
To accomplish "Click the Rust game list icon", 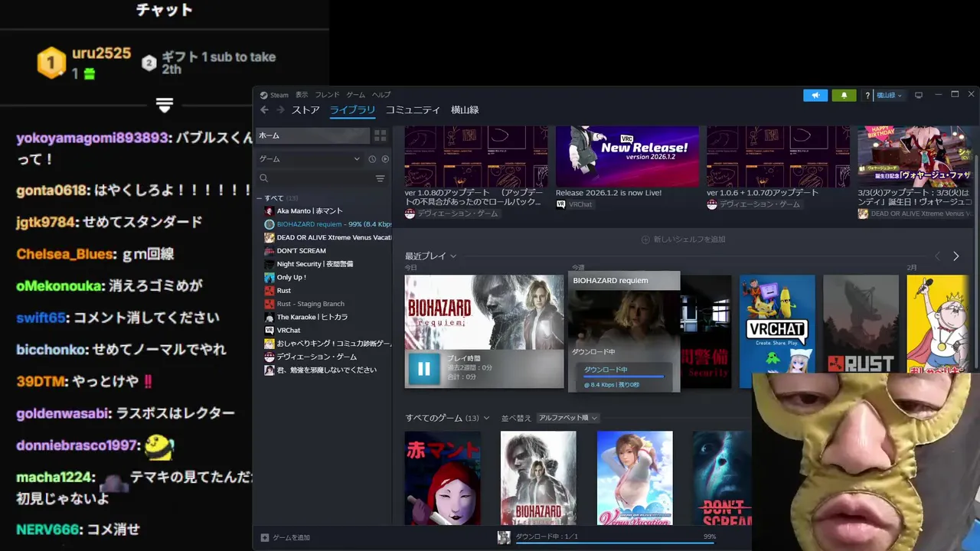I will coord(269,291).
